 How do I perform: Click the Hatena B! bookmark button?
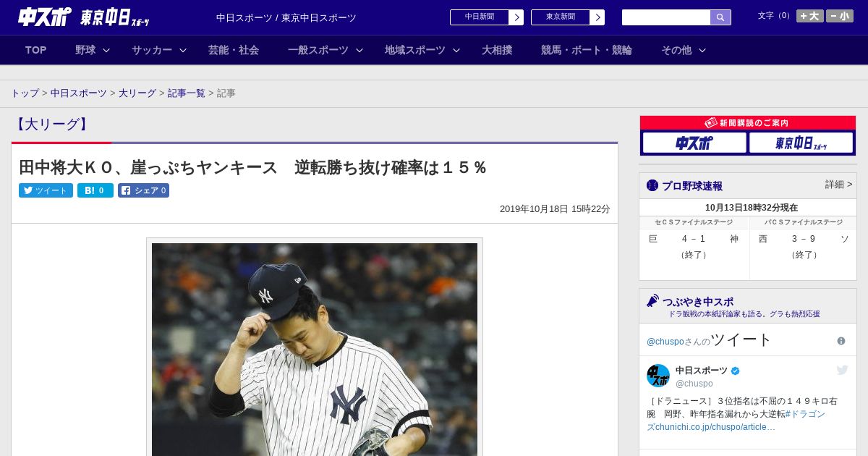(x=95, y=190)
